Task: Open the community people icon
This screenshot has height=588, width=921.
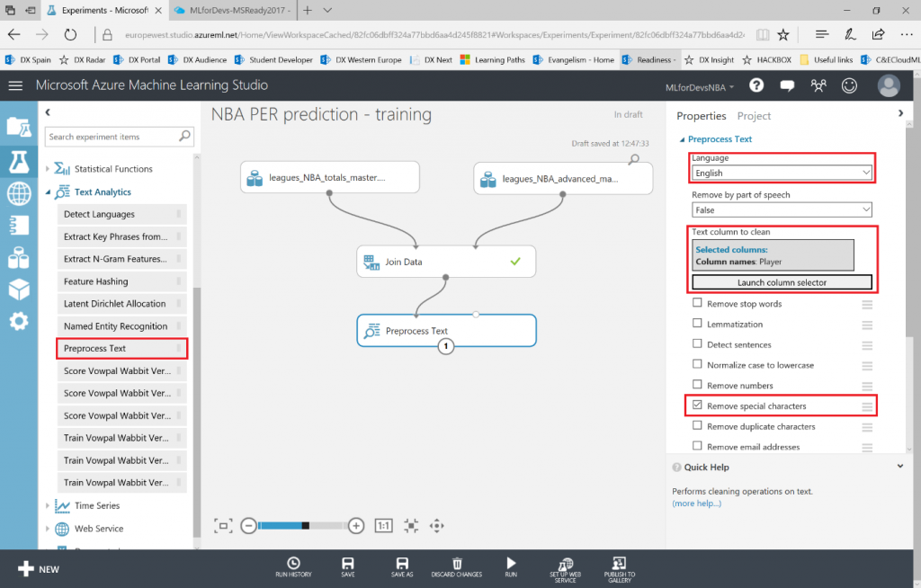Action: (818, 85)
